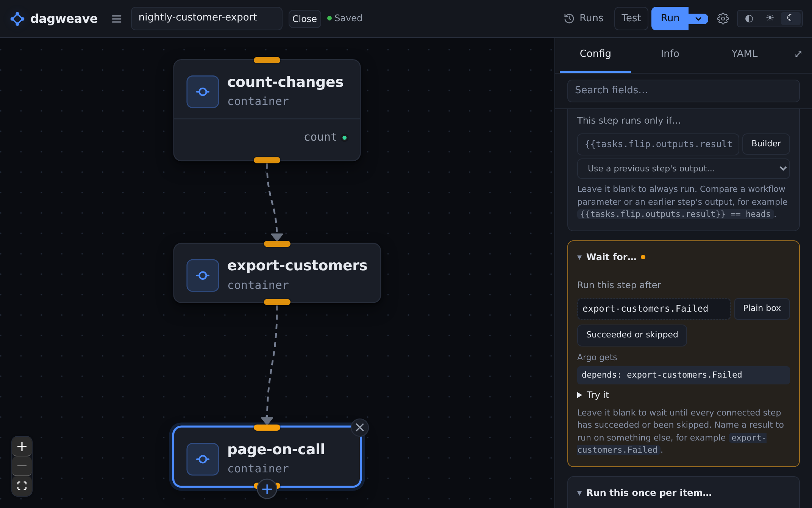Open the Run options dropdown arrow

pos(698,19)
